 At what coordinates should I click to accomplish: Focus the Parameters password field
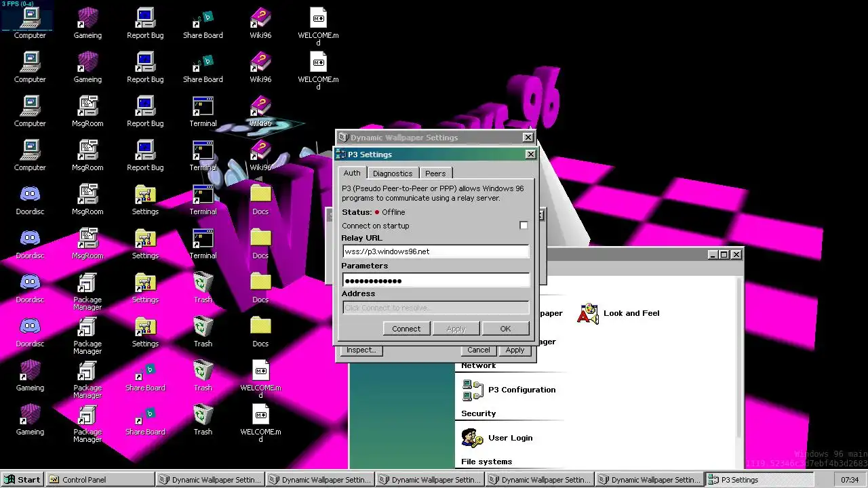coord(436,280)
